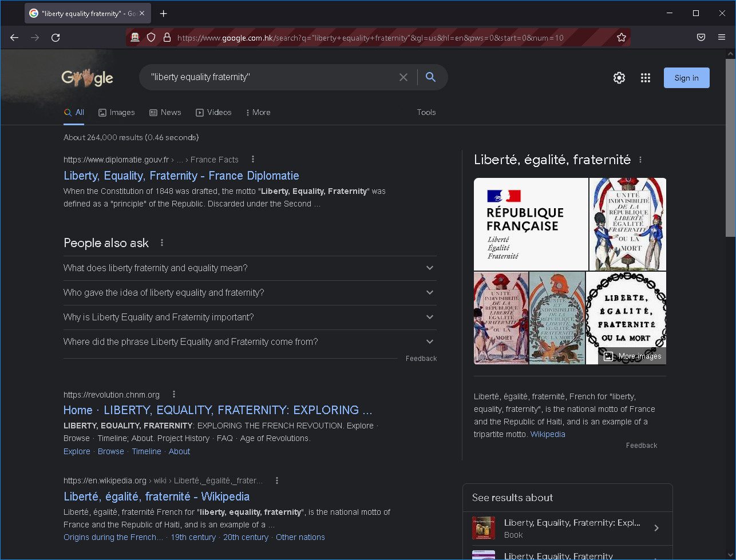The width and height of the screenshot is (736, 560).
Task: Open options menu for revolution.chnm.org result
Action: click(x=174, y=394)
